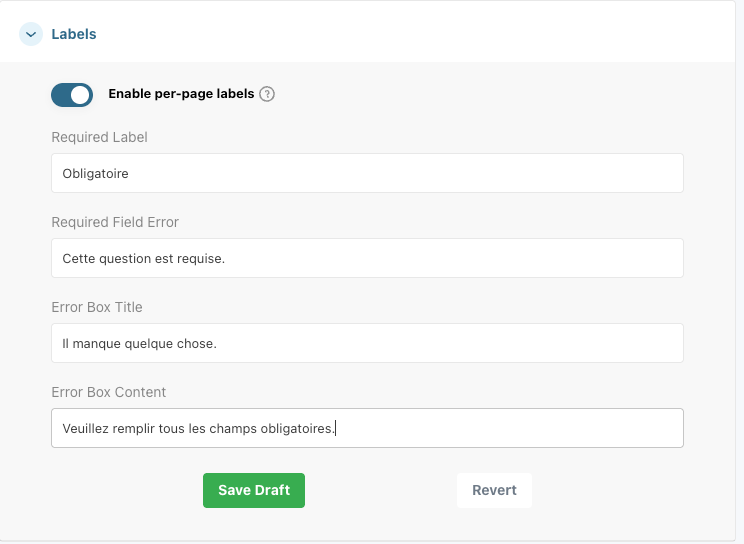Click the Revert button
This screenshot has height=544, width=744.
pyautogui.click(x=494, y=490)
